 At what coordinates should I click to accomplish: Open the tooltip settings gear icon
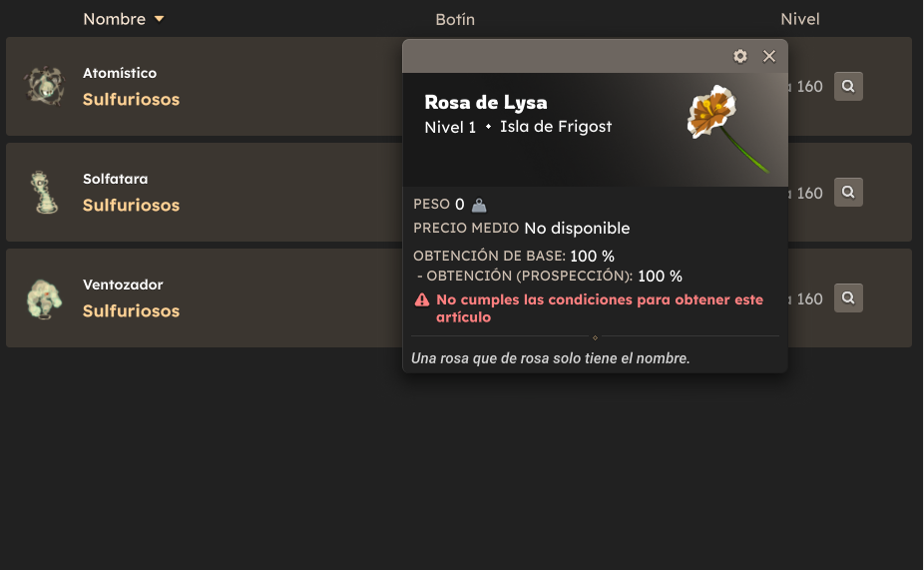740,56
